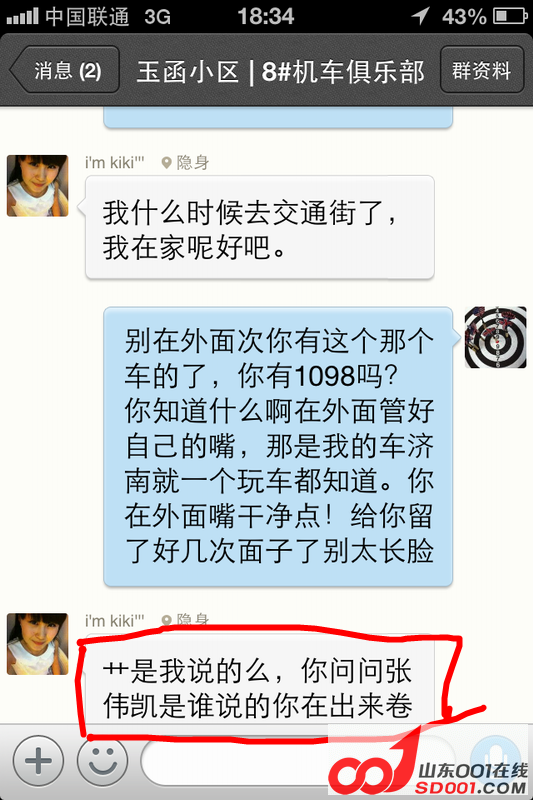Tap the i'm kiki''' username above first message
The height and width of the screenshot is (800, 533).
[x=115, y=163]
